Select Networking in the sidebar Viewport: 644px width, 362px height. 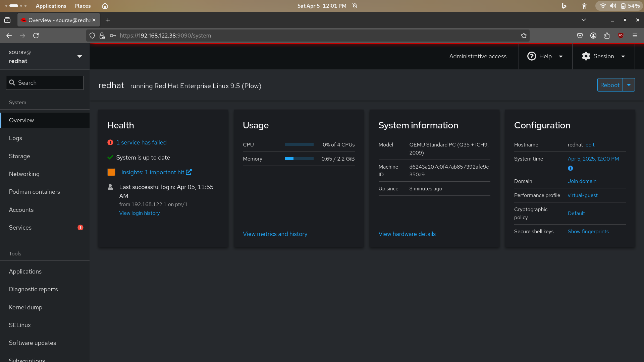point(45,174)
